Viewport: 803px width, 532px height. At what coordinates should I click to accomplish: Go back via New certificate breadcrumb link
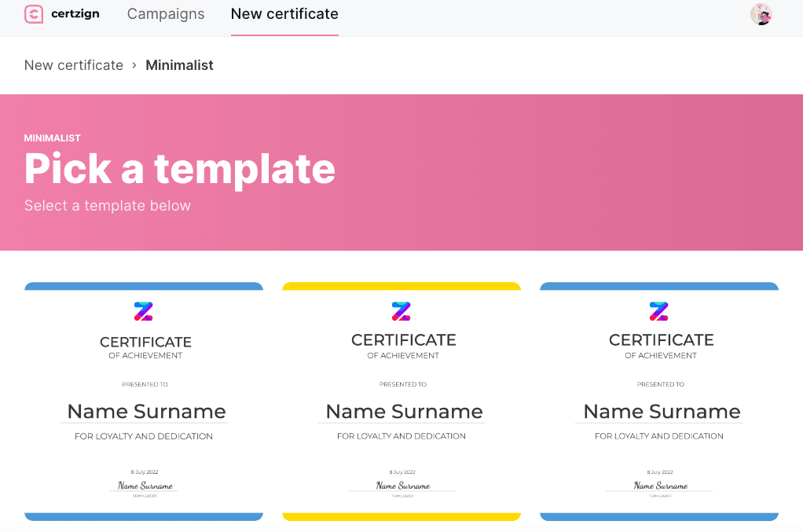click(74, 65)
